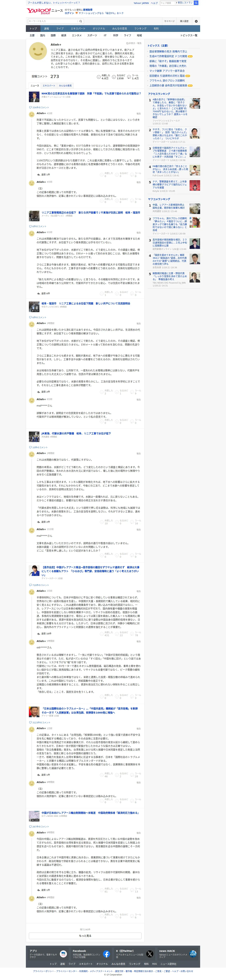Screen dimensions: 226x980
Task: Click the Atieh+ profile smiley avatar
Action: (38, 51)
